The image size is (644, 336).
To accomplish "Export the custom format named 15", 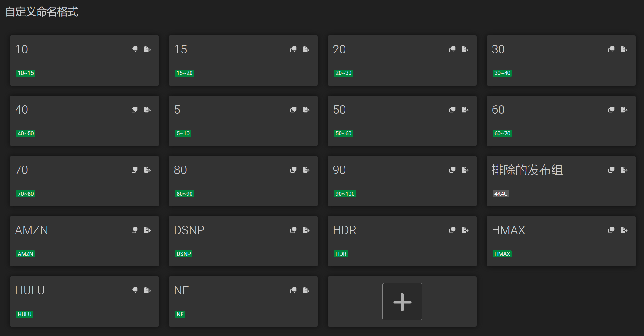I will (306, 49).
